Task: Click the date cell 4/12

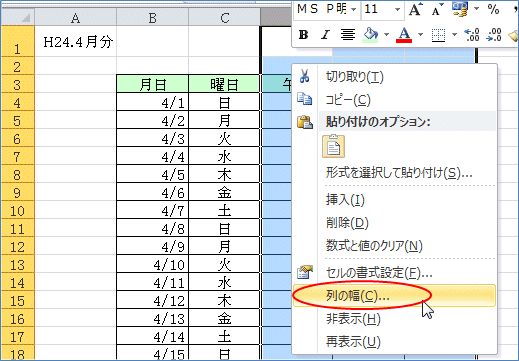Action: coord(153,300)
